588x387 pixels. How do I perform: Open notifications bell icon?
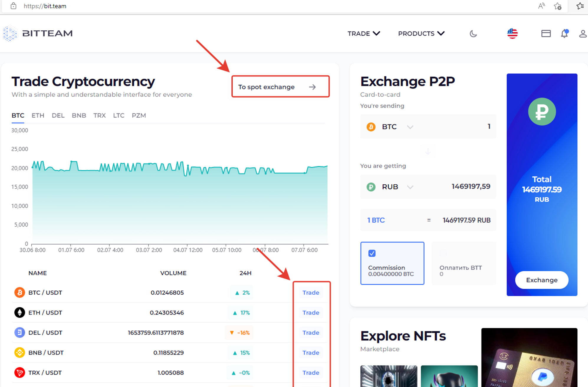[x=564, y=34]
